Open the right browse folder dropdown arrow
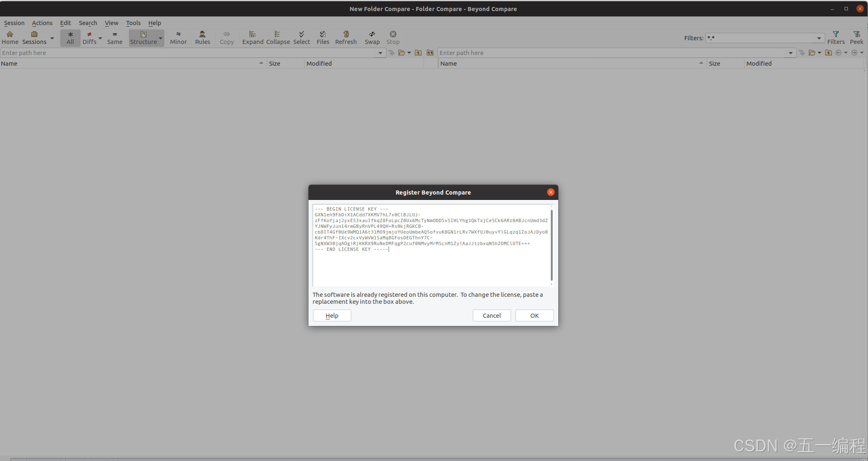868x461 pixels. coord(820,53)
